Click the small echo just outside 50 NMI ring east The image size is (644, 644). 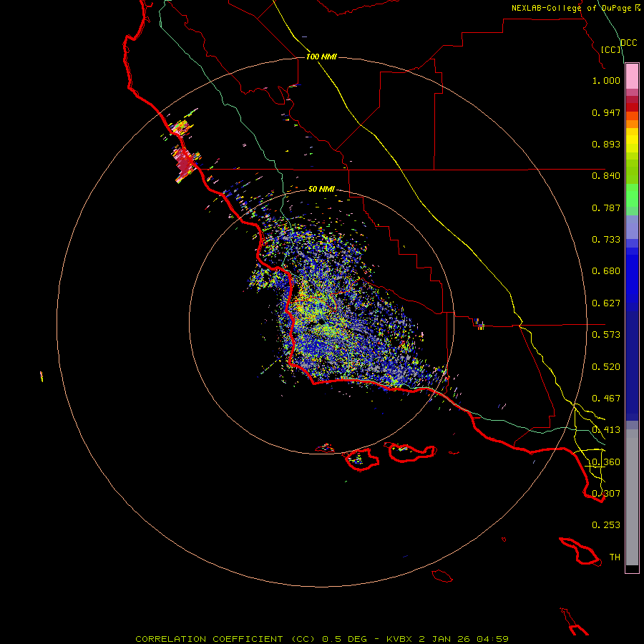479,324
